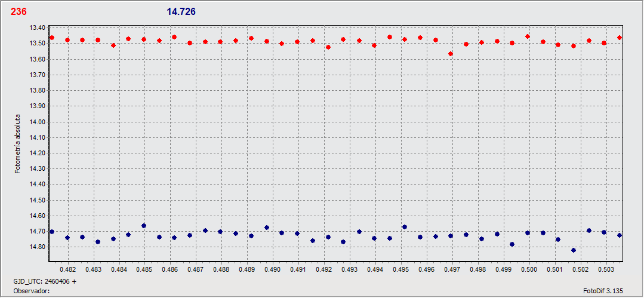Screen dimensions: 644x298
Task: Click the 0.486 x-axis label
Action: tap(170, 270)
